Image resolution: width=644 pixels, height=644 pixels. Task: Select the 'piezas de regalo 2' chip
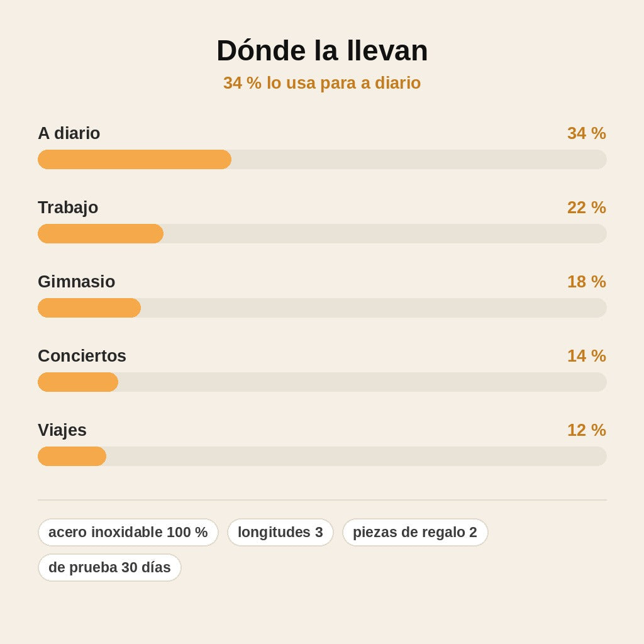(415, 532)
